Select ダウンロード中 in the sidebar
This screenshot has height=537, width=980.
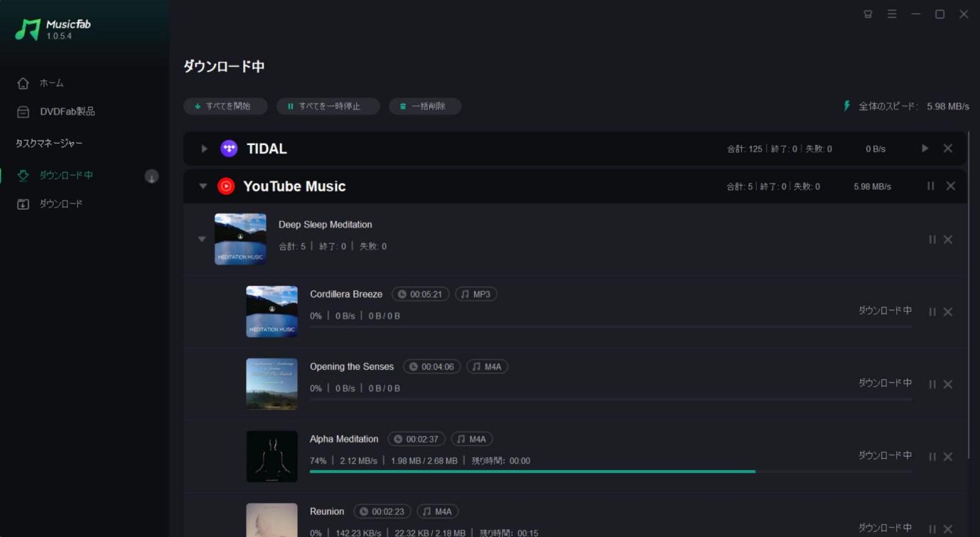(x=55, y=176)
